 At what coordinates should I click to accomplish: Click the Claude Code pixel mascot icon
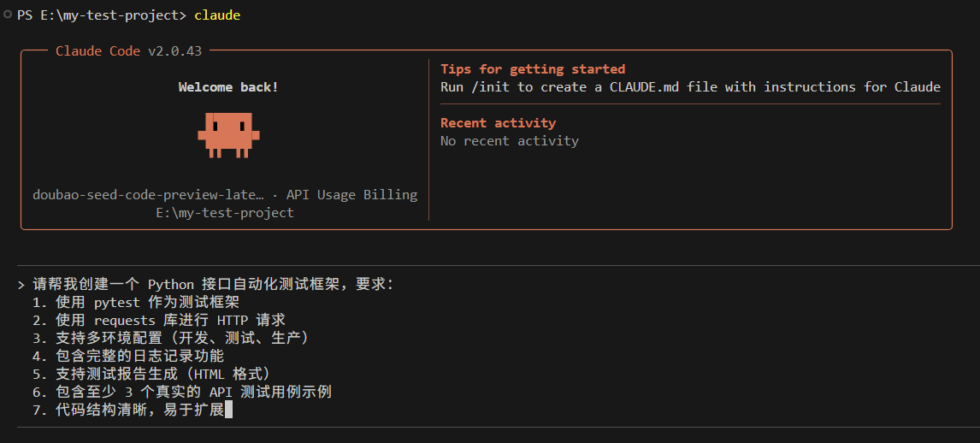point(228,135)
